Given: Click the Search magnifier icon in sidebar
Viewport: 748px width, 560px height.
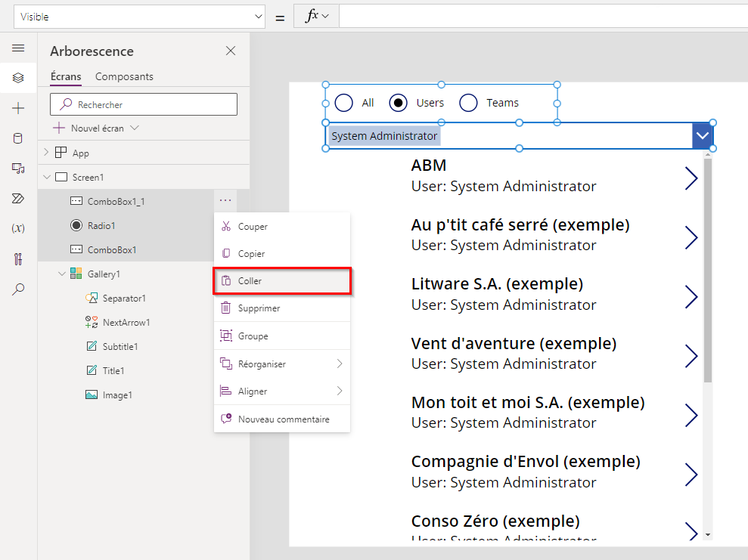Looking at the screenshot, I should [18, 289].
